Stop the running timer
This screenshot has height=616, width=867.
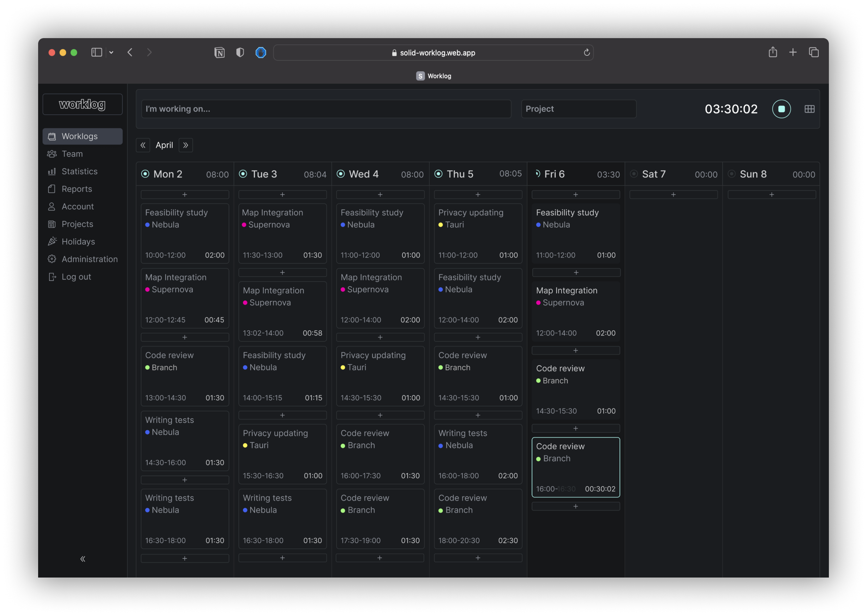pyautogui.click(x=781, y=109)
